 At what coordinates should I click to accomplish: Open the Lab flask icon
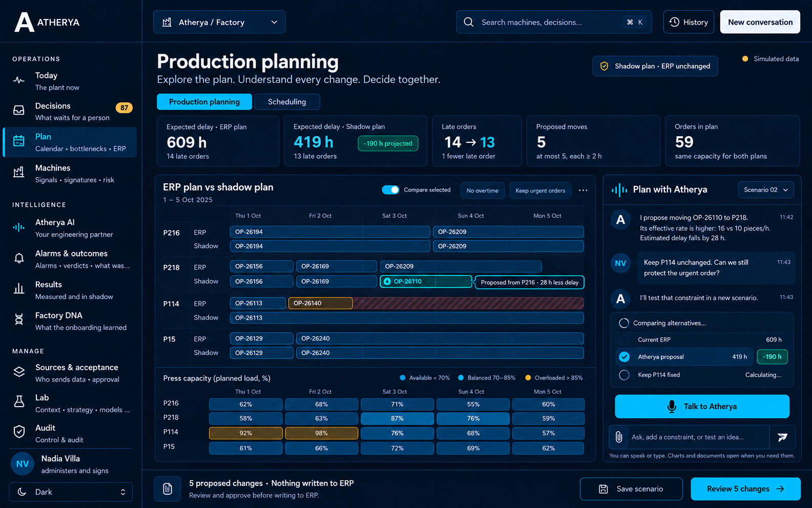(19, 402)
